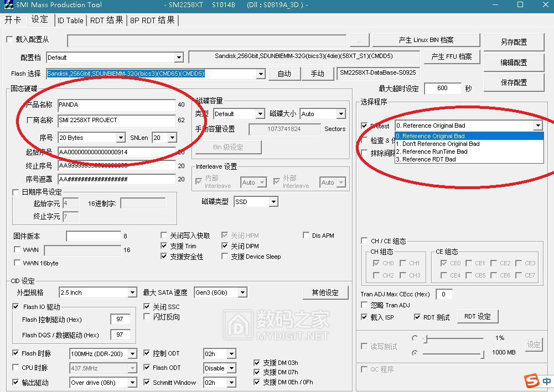Image resolution: width=554 pixels, height=392 pixels.
Task: Select '2. Reference RunTime Bad' from list
Action: [x=469, y=151]
